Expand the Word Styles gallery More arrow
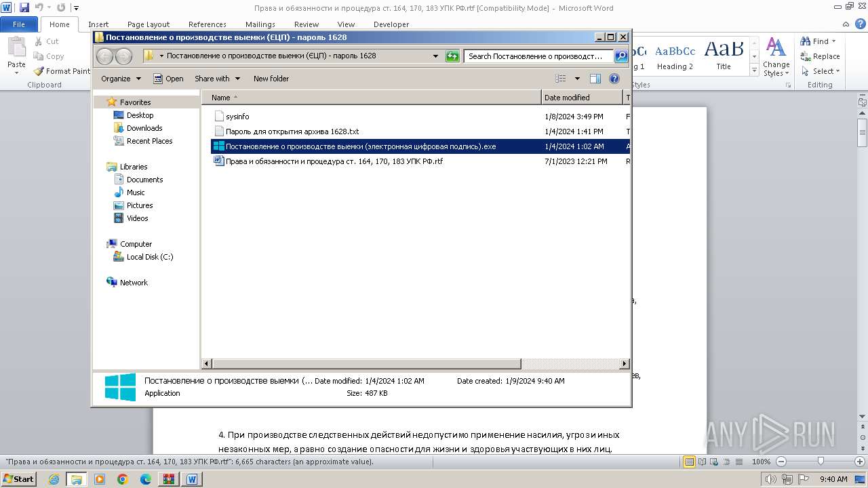868x488 pixels. (754, 70)
